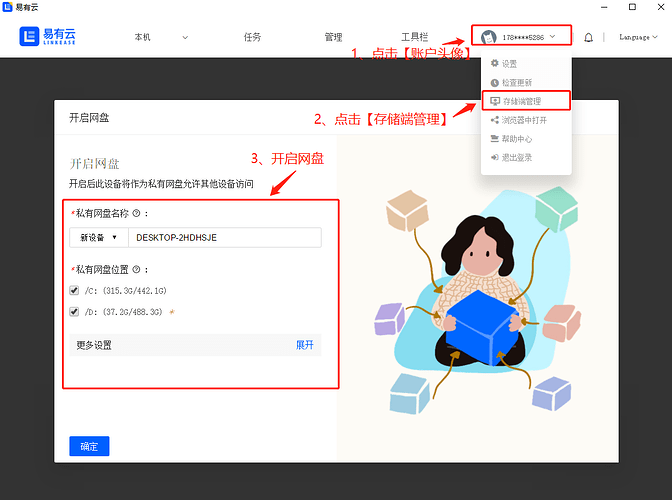672x500 pixels.
Task: Click the account avatar icon
Action: tap(488, 37)
